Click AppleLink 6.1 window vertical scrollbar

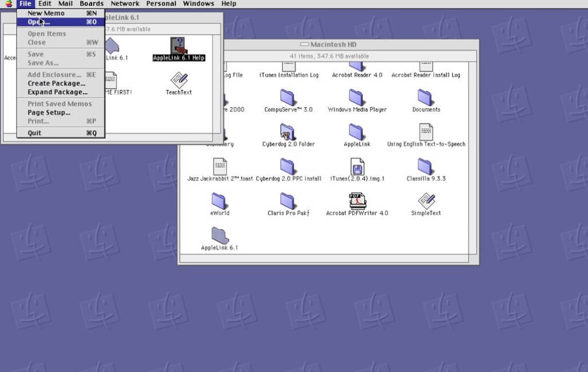[217, 84]
